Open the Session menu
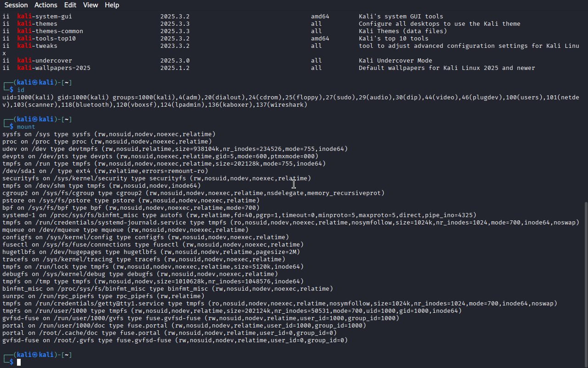Screen dimensions: 588x368 16,5
